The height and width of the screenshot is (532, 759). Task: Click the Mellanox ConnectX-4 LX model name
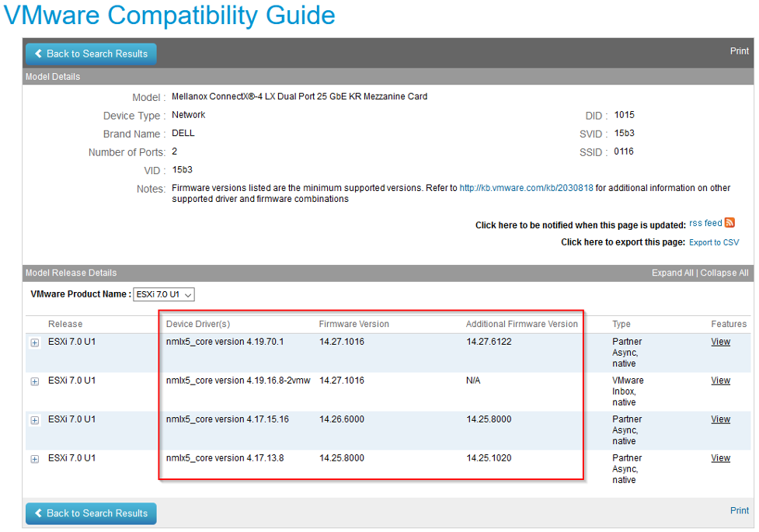click(x=299, y=96)
